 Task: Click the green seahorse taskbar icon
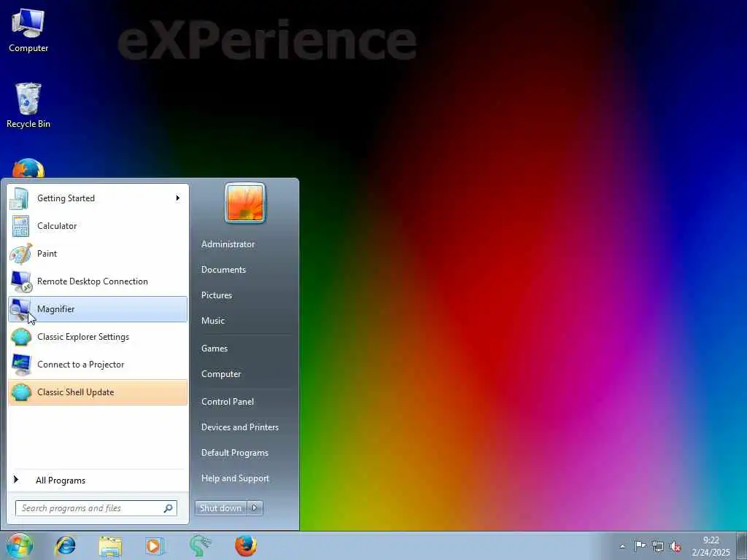click(200, 545)
